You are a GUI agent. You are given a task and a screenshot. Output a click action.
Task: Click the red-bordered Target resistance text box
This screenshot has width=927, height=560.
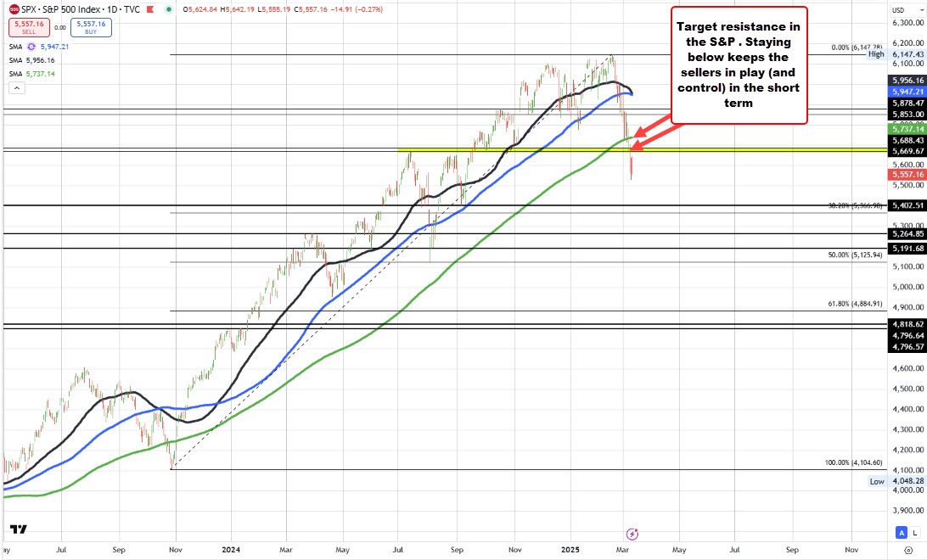pos(739,64)
